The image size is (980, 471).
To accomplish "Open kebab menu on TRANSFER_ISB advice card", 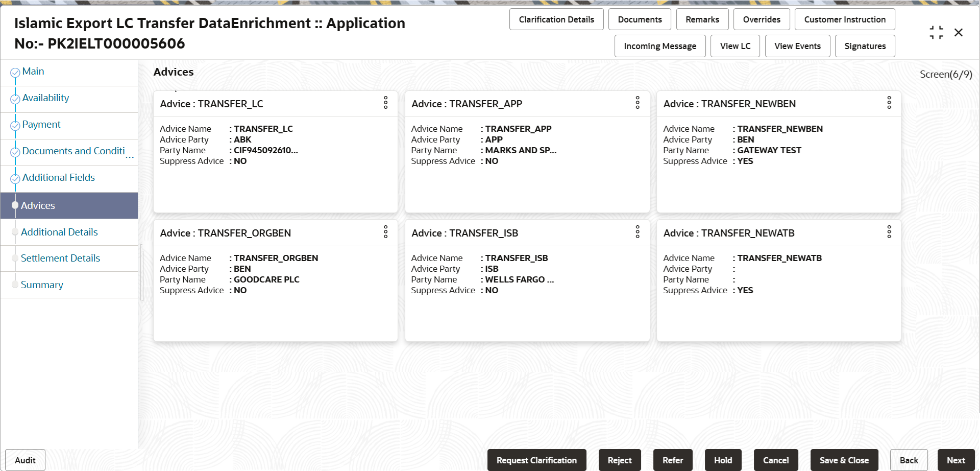I will (x=638, y=232).
